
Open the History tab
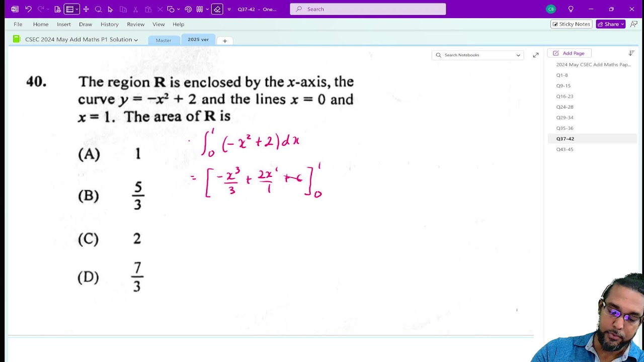110,24
